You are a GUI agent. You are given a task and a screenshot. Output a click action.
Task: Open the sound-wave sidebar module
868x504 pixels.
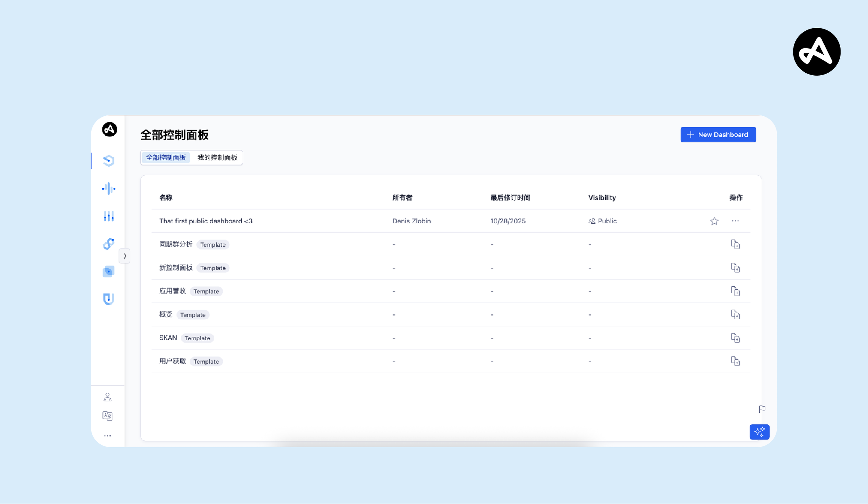(108, 188)
